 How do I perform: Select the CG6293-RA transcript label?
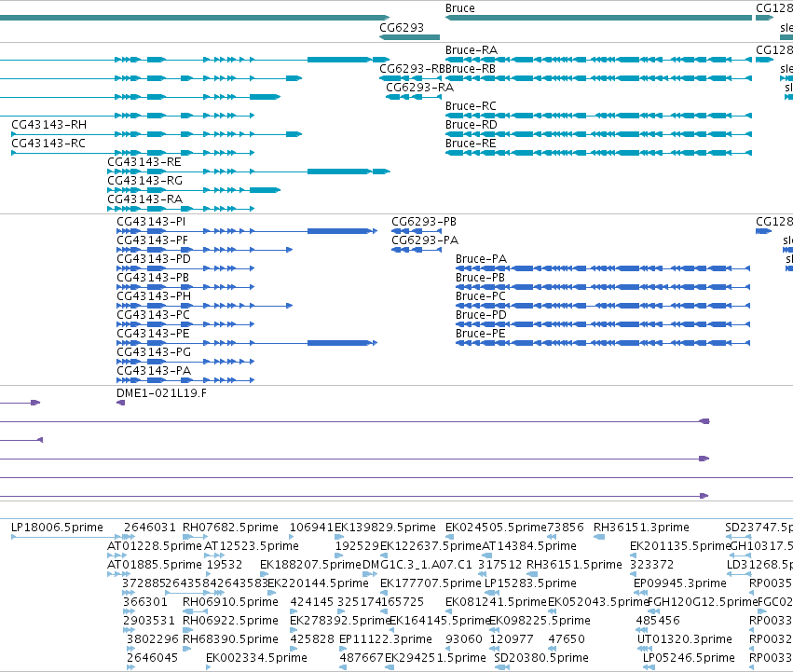[x=419, y=88]
